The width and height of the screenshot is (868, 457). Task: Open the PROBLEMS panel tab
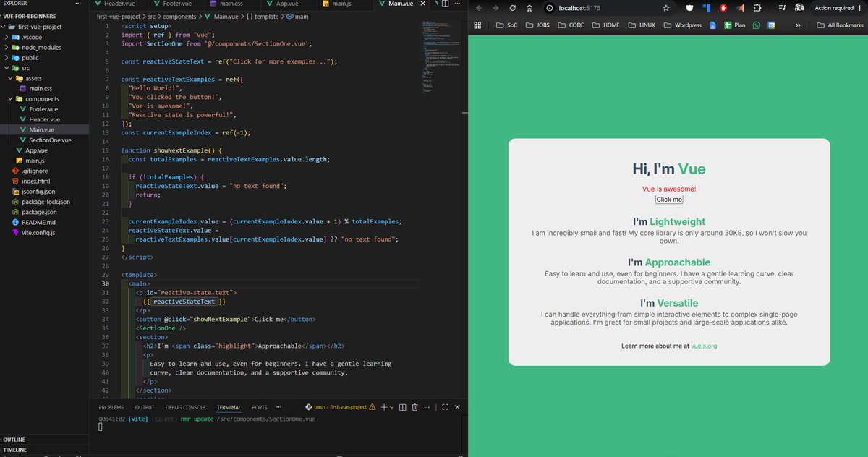click(x=112, y=407)
